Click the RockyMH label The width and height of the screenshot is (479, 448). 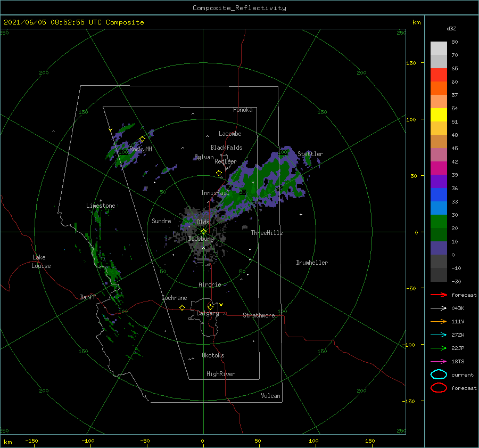click(141, 149)
